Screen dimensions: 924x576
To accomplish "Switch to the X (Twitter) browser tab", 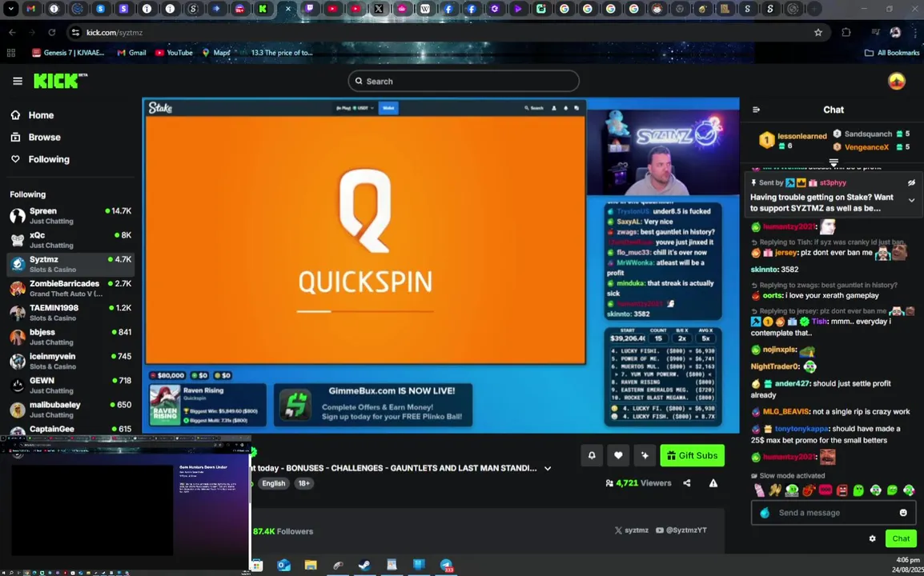I will click(378, 9).
